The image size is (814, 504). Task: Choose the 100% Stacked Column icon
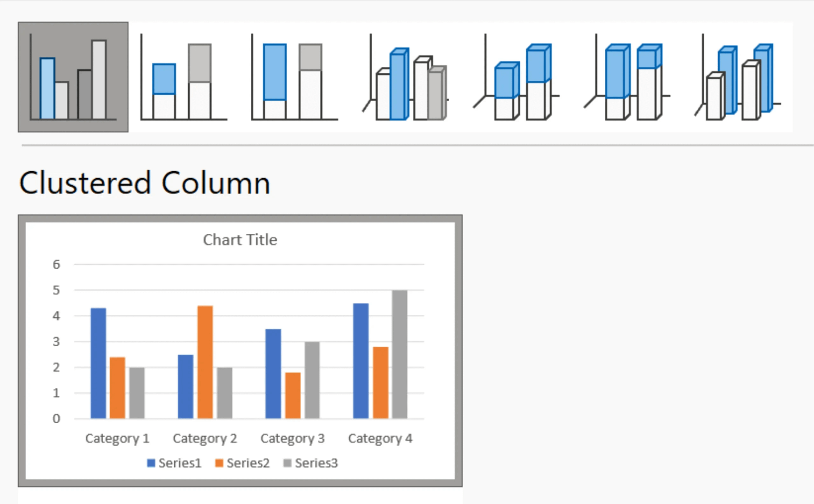click(x=294, y=77)
